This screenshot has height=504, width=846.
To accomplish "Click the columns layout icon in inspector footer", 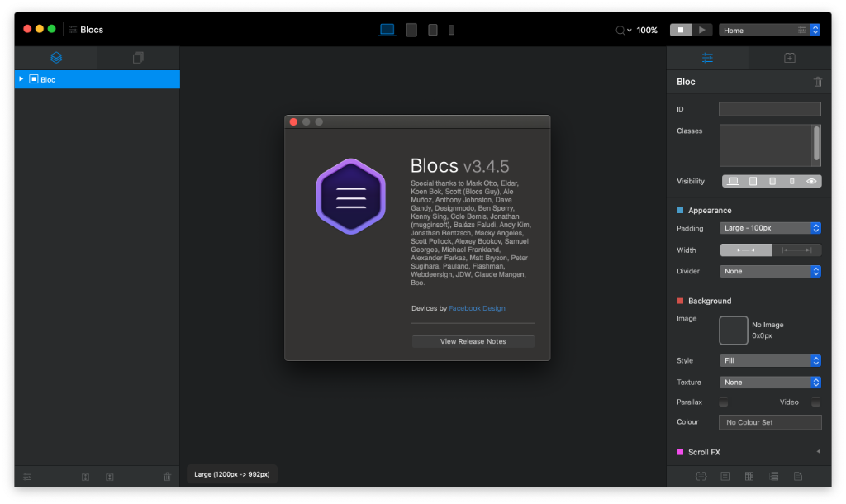I will 749,477.
